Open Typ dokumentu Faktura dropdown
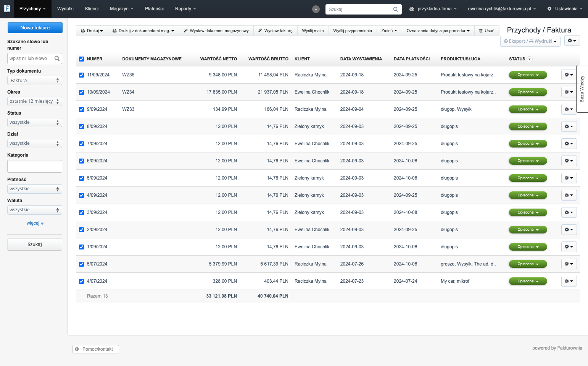588x366 pixels. (35, 80)
